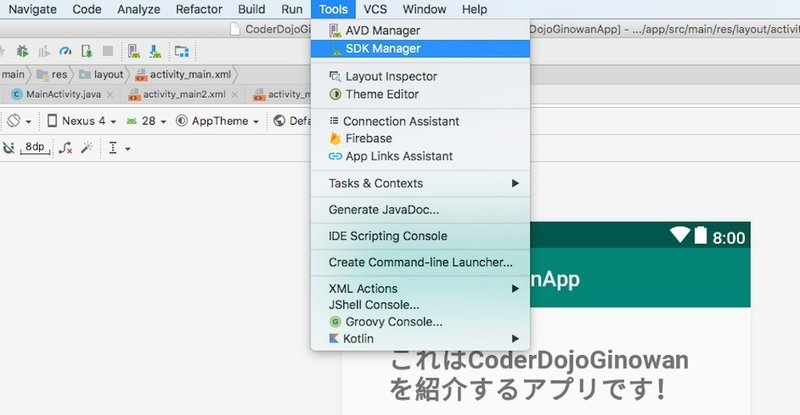Click the res folder breadcrumb
This screenshot has width=800, height=415.
pos(53,75)
